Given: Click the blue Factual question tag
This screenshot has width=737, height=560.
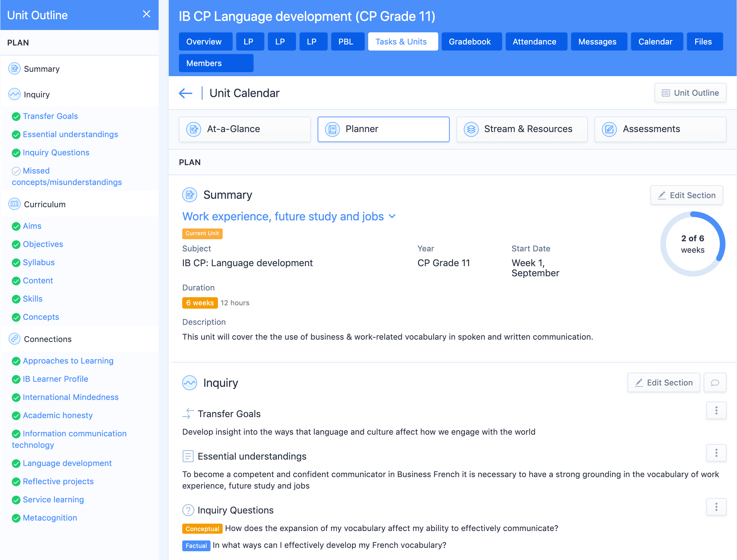Looking at the screenshot, I should coord(196,546).
